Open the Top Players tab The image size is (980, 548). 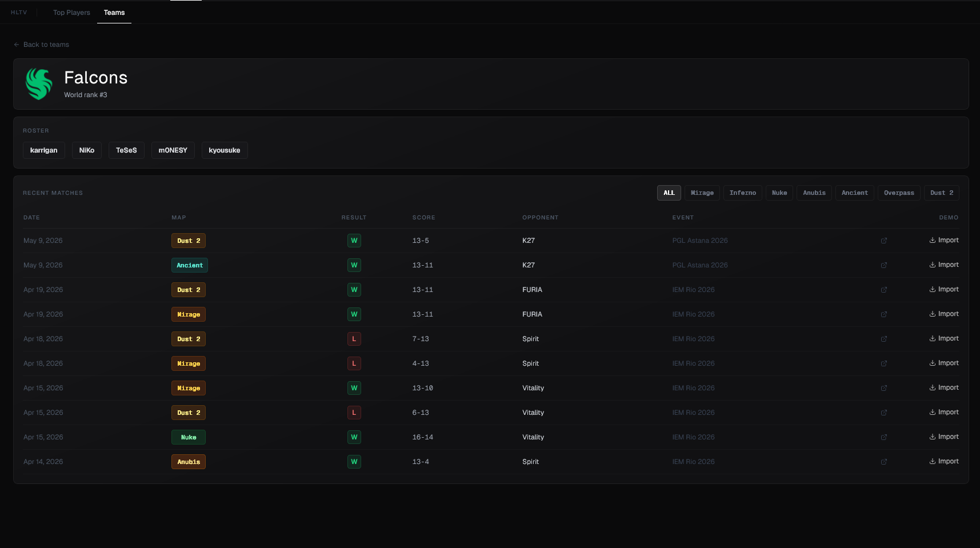click(x=71, y=13)
